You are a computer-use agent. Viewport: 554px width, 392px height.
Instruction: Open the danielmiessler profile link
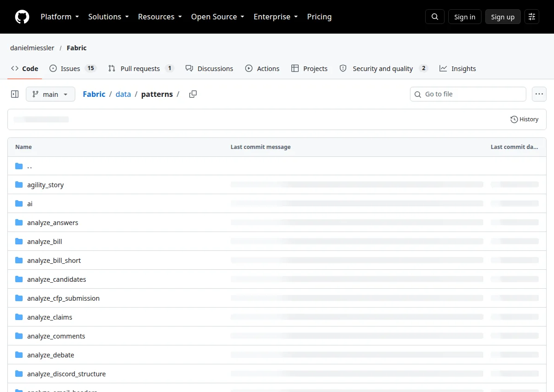pos(32,48)
